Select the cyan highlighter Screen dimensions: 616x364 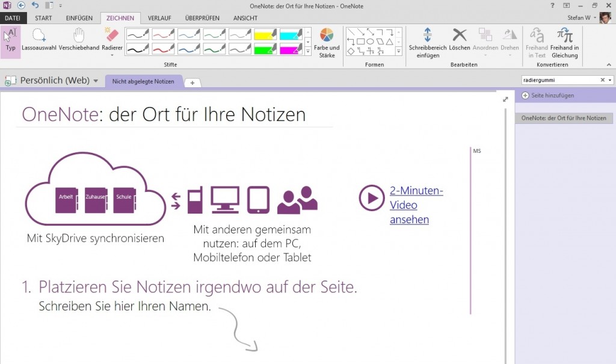click(x=291, y=34)
